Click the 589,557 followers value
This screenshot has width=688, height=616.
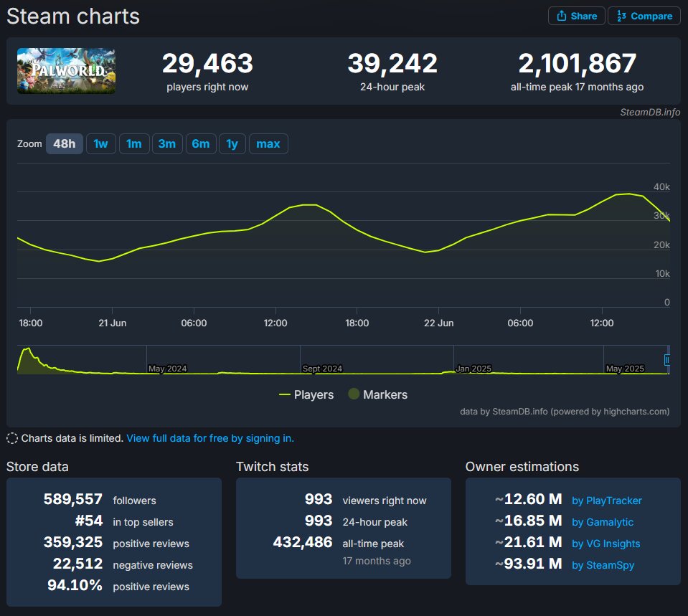(x=73, y=499)
